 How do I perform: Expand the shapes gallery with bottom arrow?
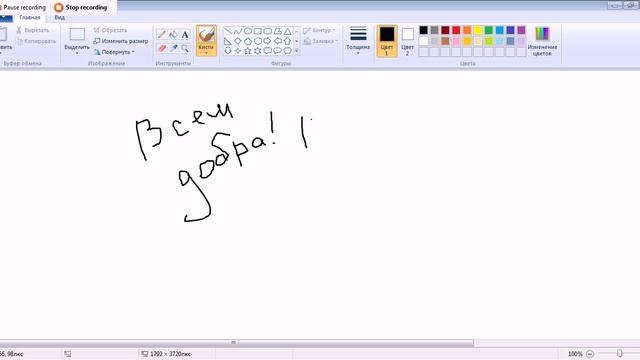297,51
